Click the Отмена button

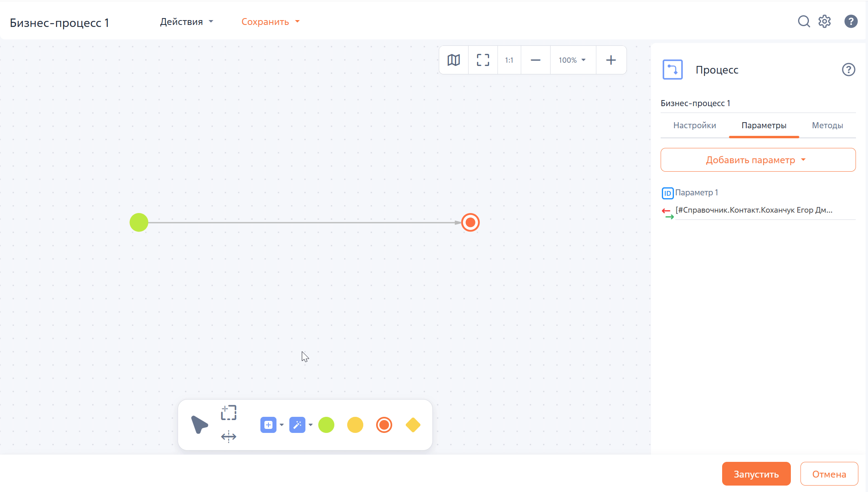pyautogui.click(x=829, y=474)
